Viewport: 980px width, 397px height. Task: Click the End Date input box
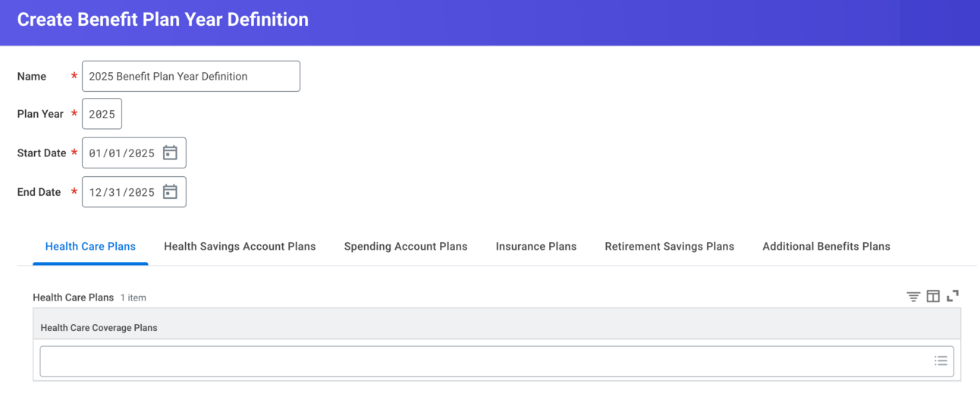(122, 192)
